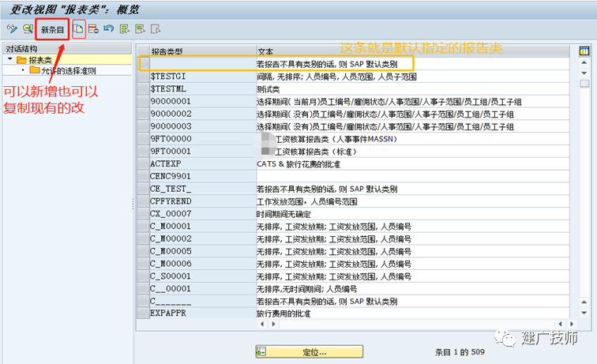Viewport: 597px width, 364px height.
Task: Click the 定位... position button
Action: (x=310, y=352)
